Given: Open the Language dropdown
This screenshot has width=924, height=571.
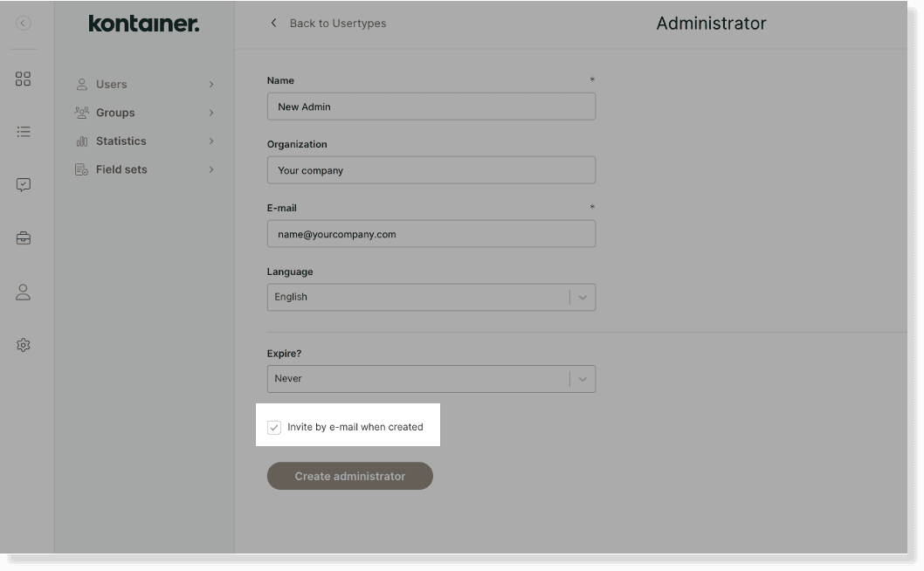Looking at the screenshot, I should pyautogui.click(x=582, y=297).
